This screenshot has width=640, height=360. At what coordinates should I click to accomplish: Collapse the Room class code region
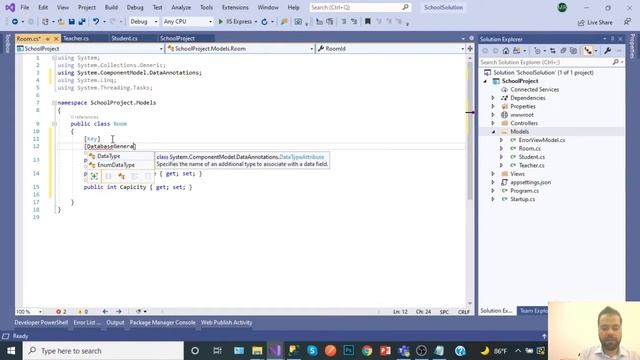tap(54, 124)
